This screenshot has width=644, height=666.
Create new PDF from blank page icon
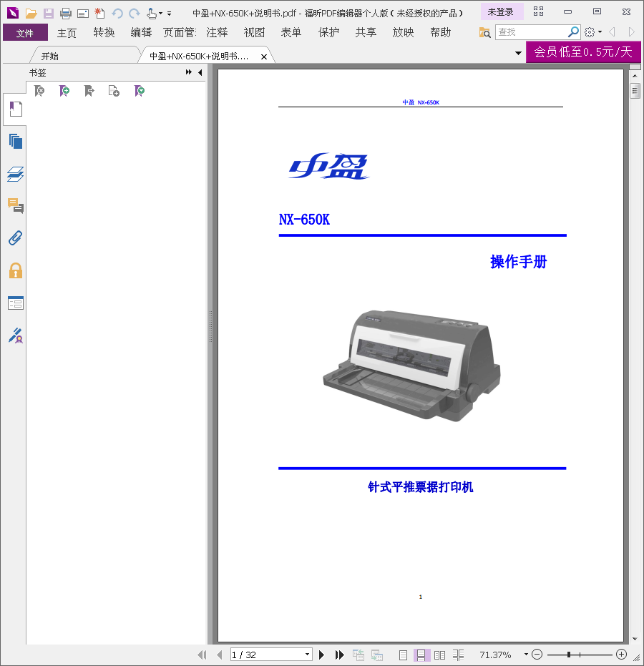(x=100, y=13)
